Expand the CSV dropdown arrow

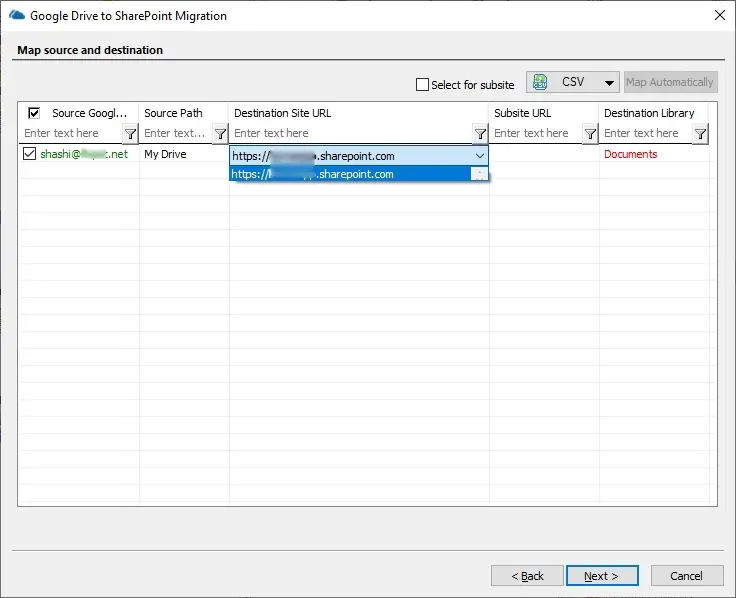point(609,83)
